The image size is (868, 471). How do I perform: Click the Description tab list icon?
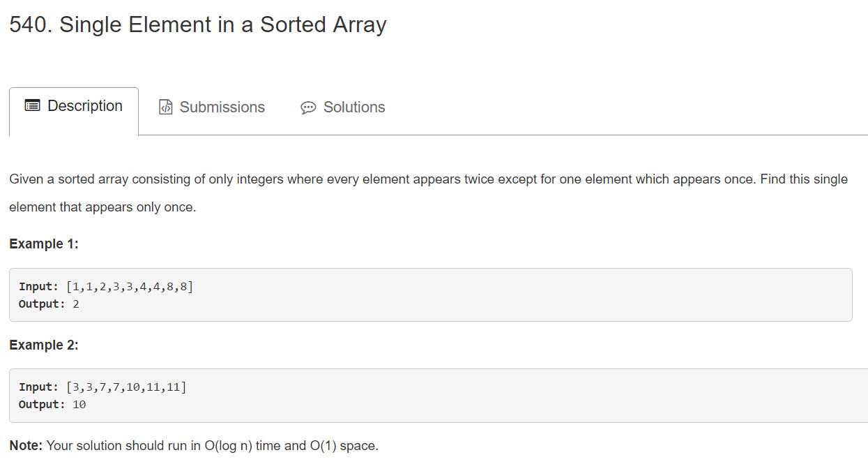click(x=32, y=106)
